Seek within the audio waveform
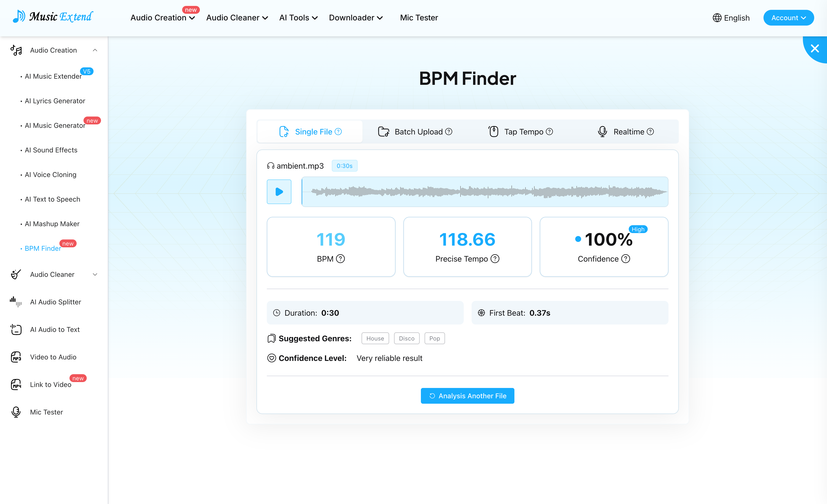827x504 pixels. pos(485,192)
